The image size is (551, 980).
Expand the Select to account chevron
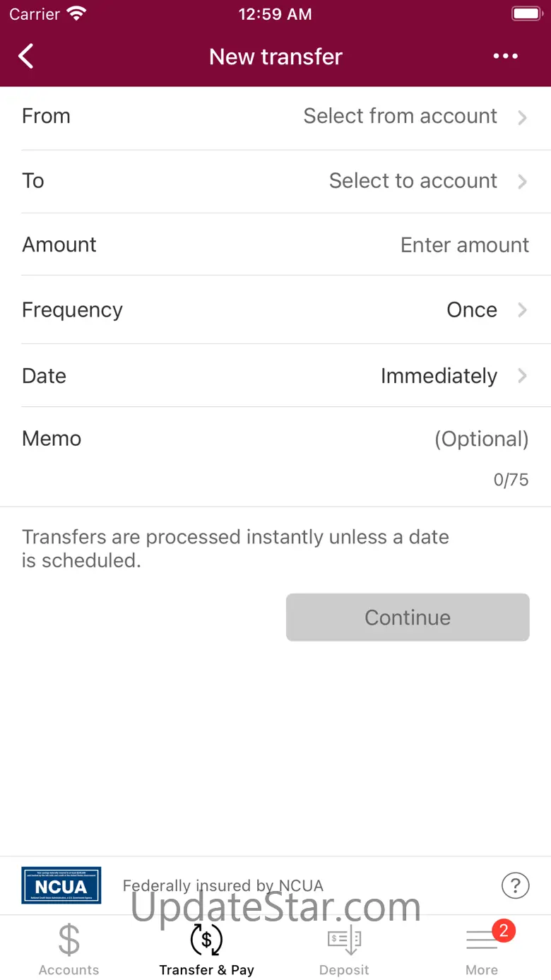(522, 182)
